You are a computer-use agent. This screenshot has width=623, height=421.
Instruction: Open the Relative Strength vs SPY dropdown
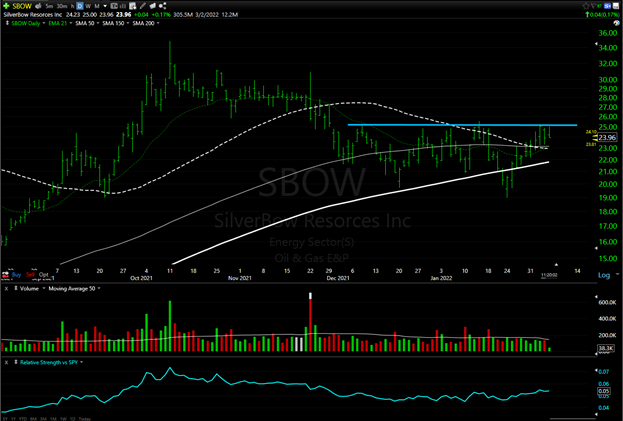tap(81, 362)
